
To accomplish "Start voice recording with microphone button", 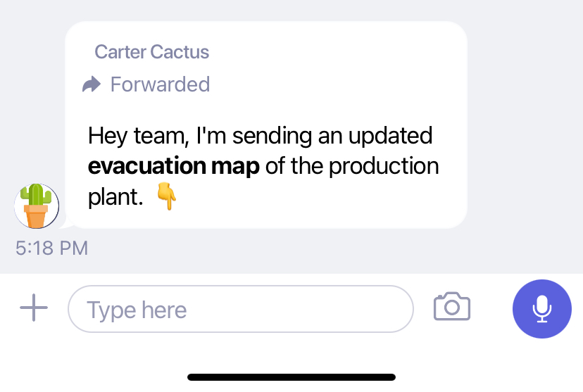I will (541, 309).
